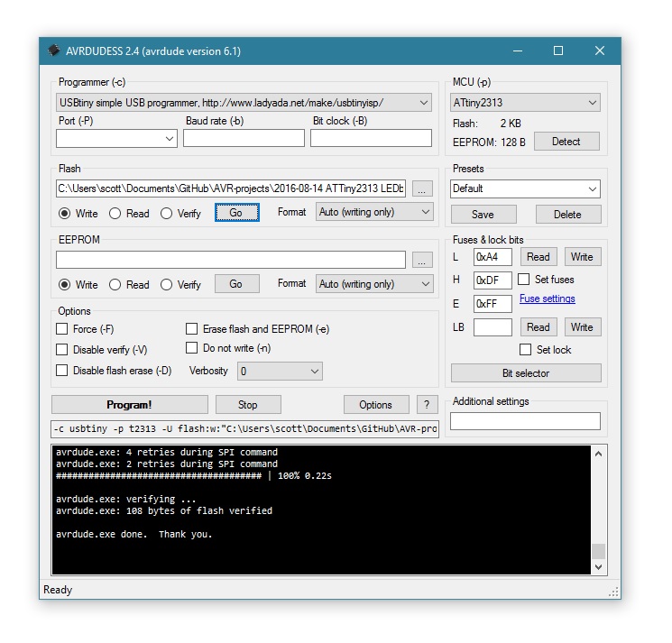Browse for an EEPROM file with the ... button

point(422,260)
